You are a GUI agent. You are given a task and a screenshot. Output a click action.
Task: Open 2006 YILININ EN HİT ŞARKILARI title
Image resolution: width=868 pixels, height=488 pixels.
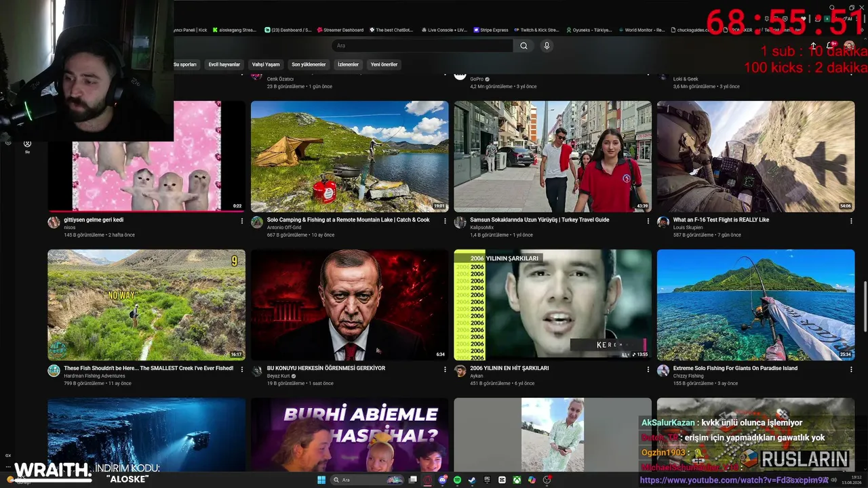(x=509, y=368)
